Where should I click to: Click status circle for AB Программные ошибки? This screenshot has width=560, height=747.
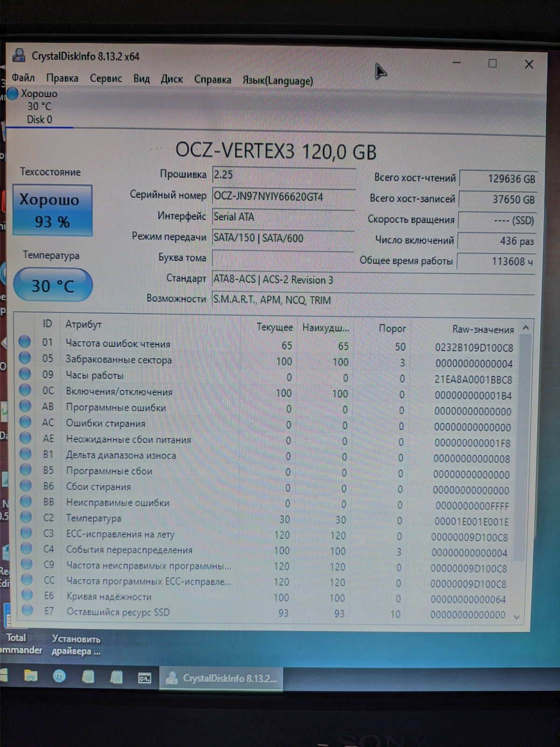pyautogui.click(x=25, y=405)
